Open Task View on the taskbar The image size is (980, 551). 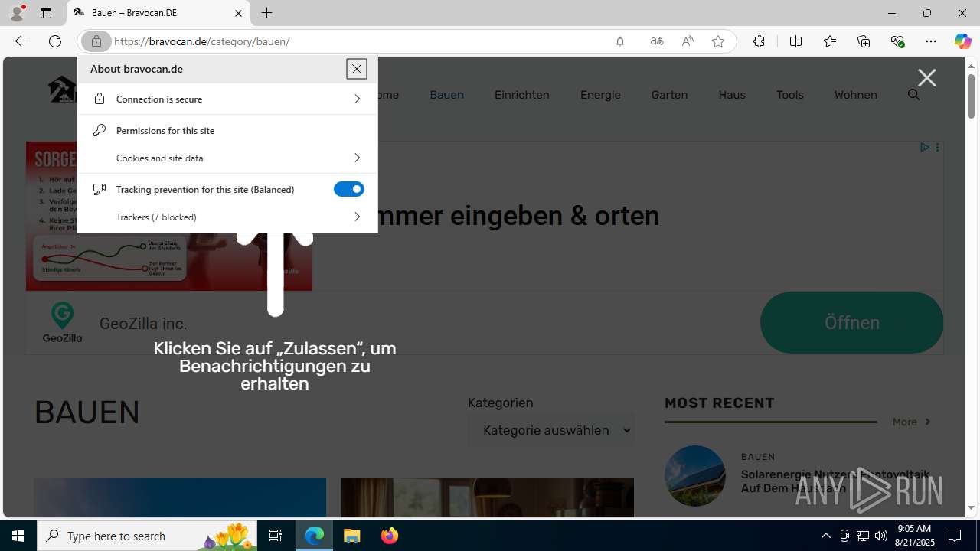coord(276,536)
